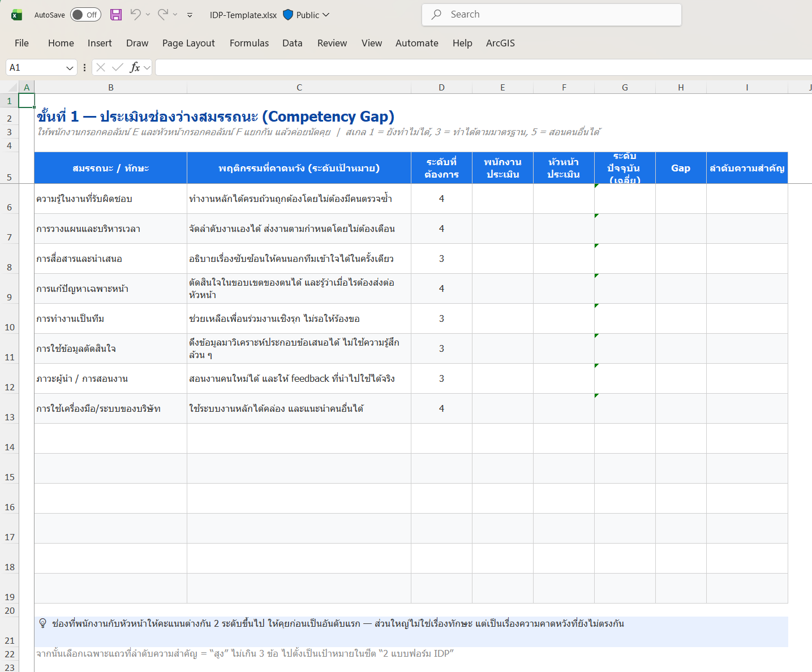
Task: Click the ภาวะผู้นำ / การสอนงาน cell
Action: coord(111,378)
